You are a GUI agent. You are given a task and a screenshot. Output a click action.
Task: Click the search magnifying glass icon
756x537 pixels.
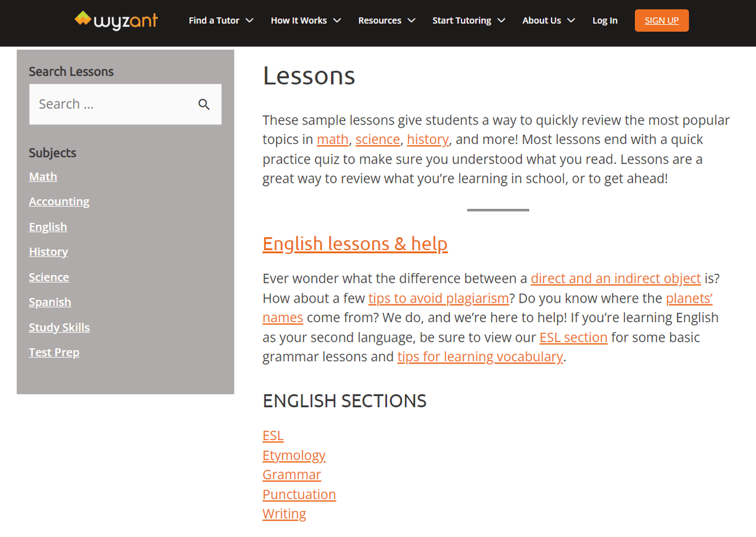coord(204,104)
